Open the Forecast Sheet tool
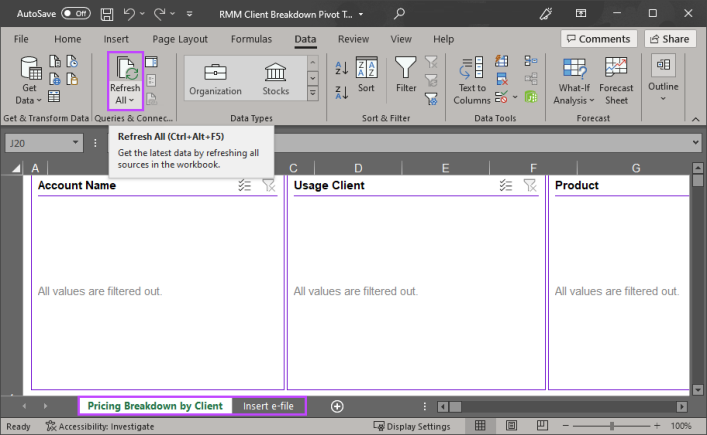 tap(616, 80)
